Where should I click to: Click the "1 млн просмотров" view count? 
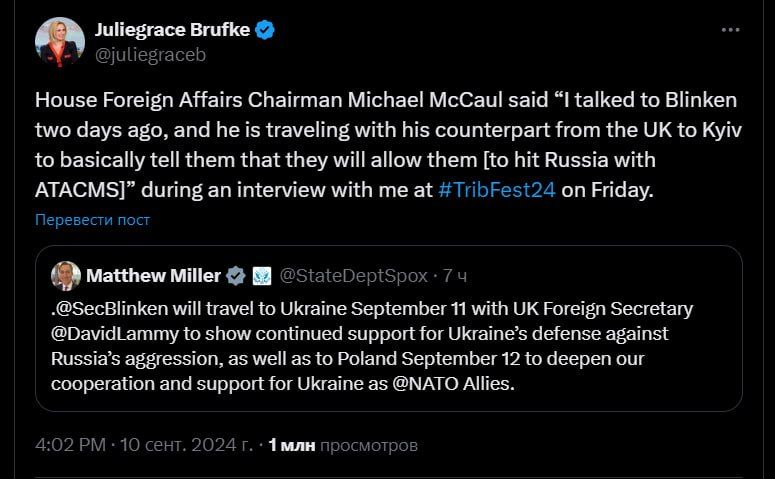344,444
